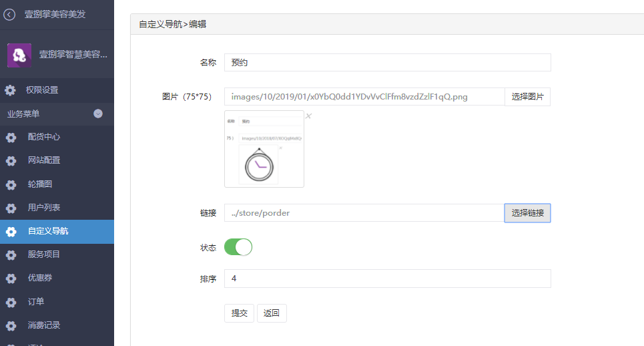Image resolution: width=644 pixels, height=346 pixels.
Task: Open the purple salon app logo
Action: [x=19, y=55]
